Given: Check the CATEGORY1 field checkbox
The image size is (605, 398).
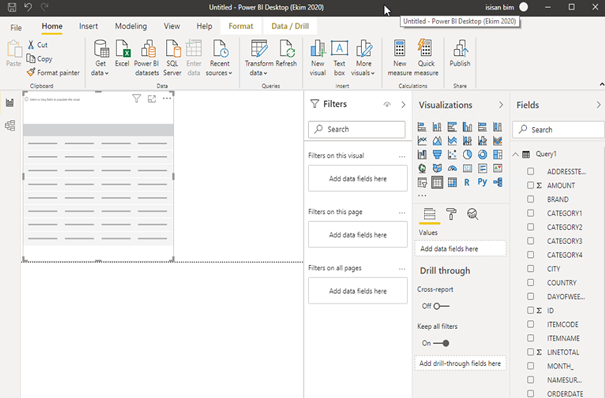Looking at the screenshot, I should (x=531, y=213).
